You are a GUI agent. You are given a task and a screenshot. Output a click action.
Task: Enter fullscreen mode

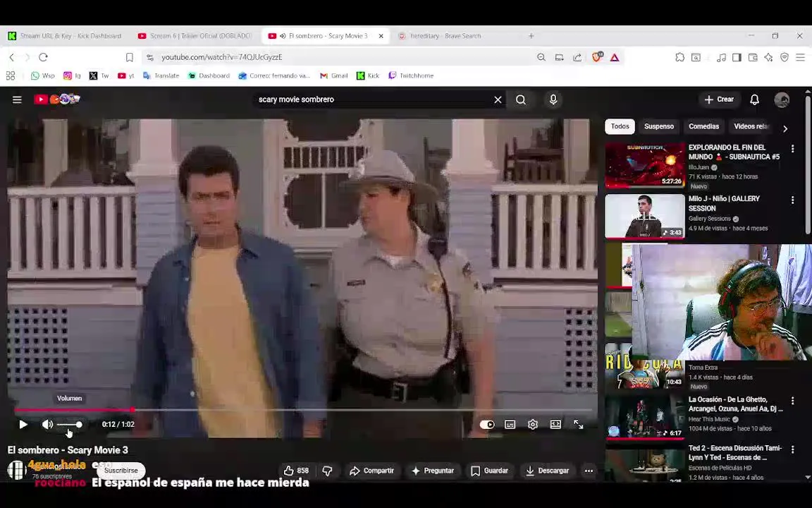point(579,425)
